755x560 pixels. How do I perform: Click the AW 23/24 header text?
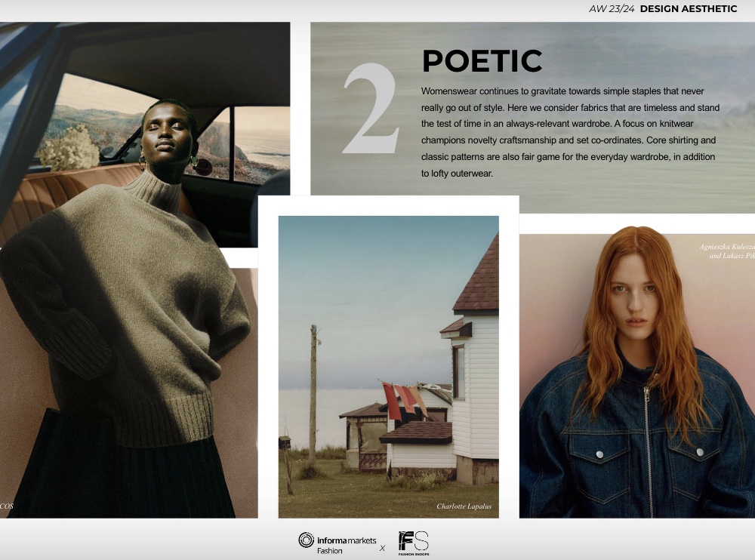pos(612,9)
